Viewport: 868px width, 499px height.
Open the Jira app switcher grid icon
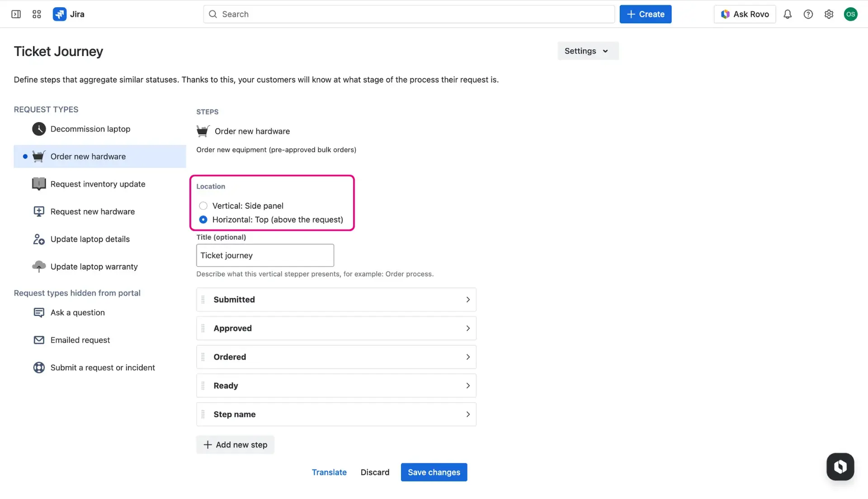[37, 14]
